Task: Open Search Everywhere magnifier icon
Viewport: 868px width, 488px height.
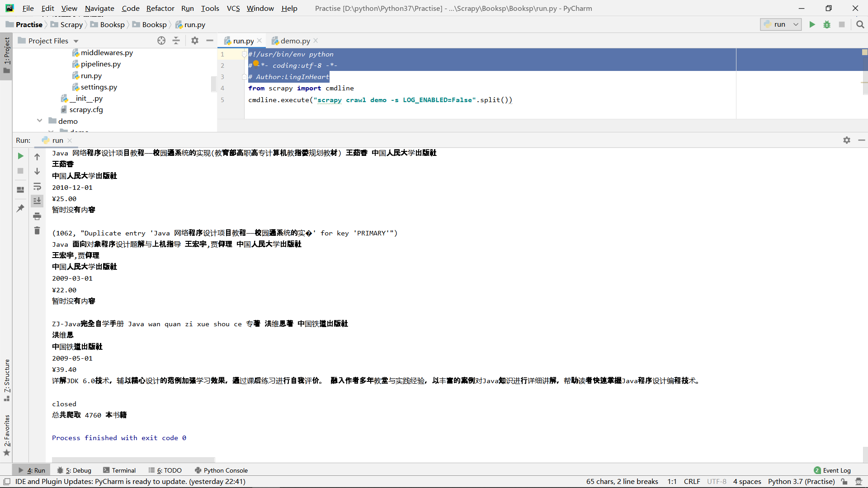Action: pyautogui.click(x=860, y=24)
